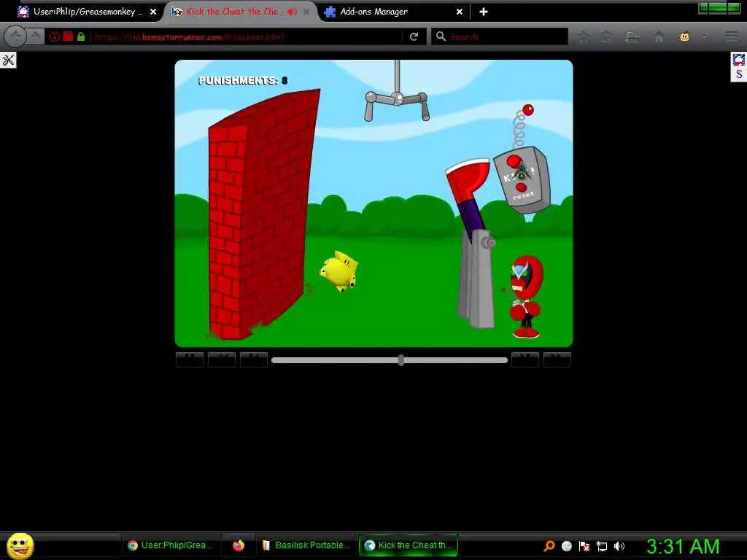Screen dimensions: 747x560
Task: Click the search magnifier icon in search box
Action: 441,36
